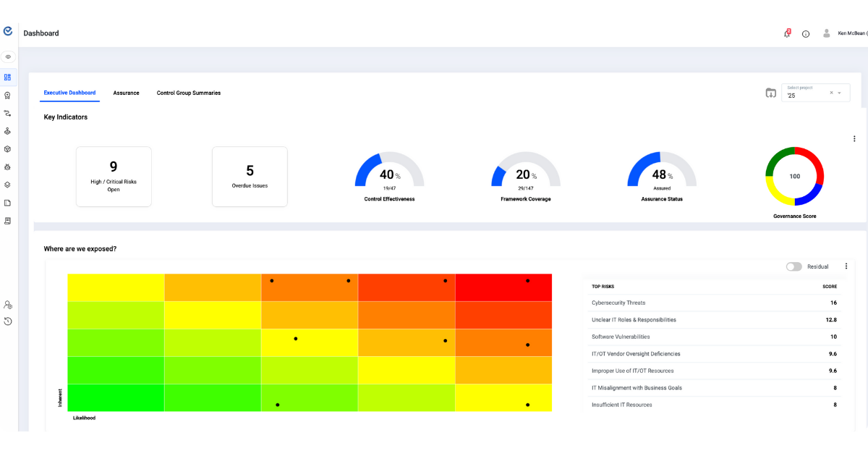Image resolution: width=868 pixels, height=454 pixels.
Task: Open notifications via the bell icon
Action: click(x=787, y=33)
